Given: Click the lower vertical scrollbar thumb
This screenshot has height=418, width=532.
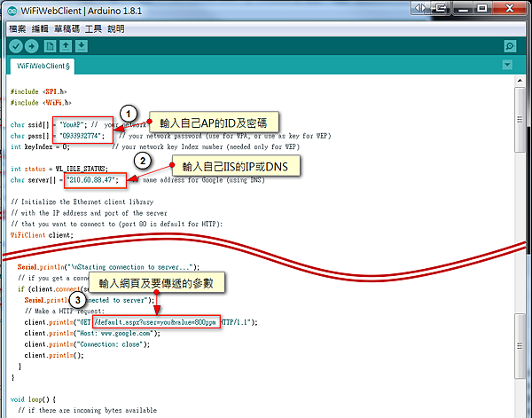Looking at the screenshot, I should tap(520, 346).
